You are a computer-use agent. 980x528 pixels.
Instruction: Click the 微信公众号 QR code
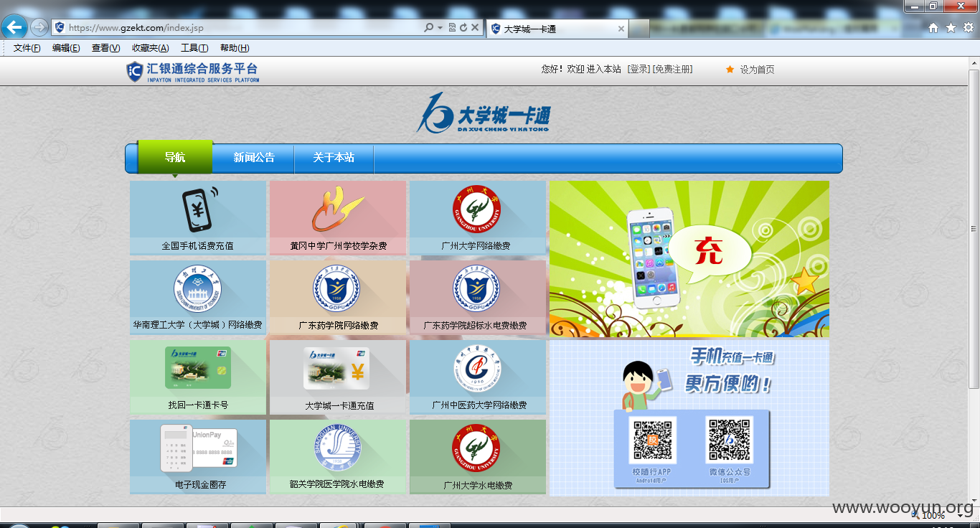point(729,440)
